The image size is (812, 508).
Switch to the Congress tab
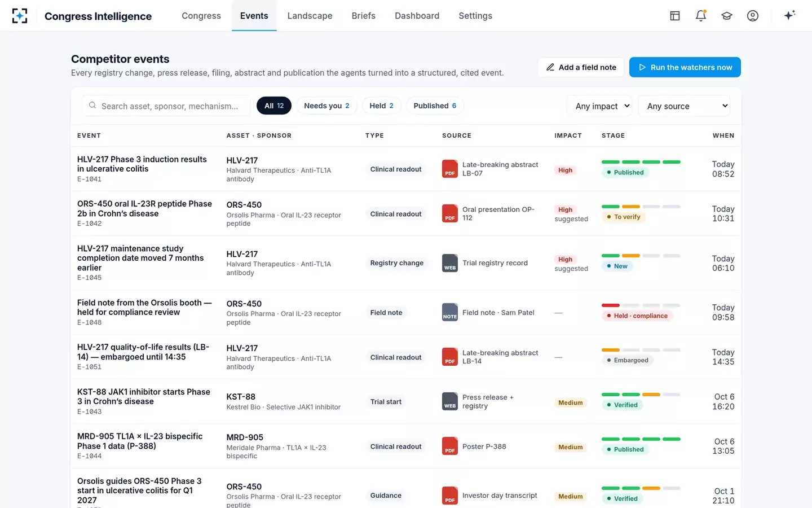tap(201, 16)
